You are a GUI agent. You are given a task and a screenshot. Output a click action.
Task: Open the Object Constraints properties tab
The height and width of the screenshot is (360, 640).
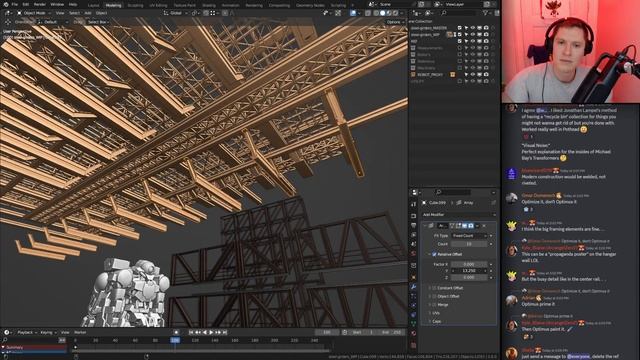(413, 315)
